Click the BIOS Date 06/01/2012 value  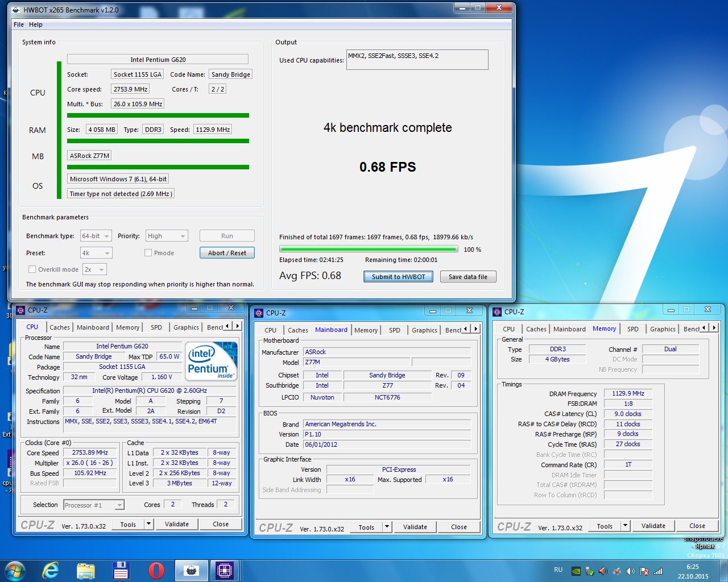tap(387, 444)
